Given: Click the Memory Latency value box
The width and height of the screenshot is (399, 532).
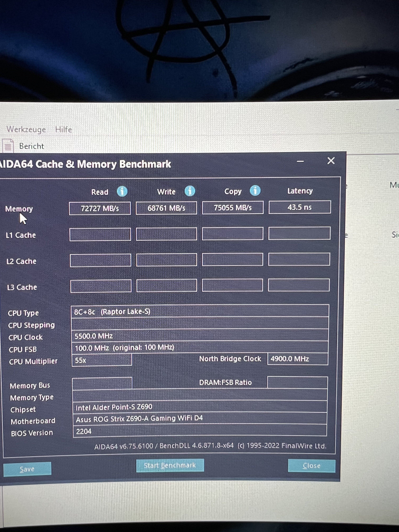Looking at the screenshot, I should [x=299, y=207].
